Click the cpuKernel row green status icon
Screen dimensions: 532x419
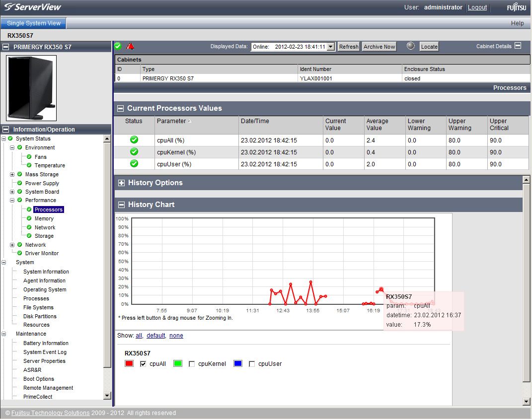[x=134, y=151]
